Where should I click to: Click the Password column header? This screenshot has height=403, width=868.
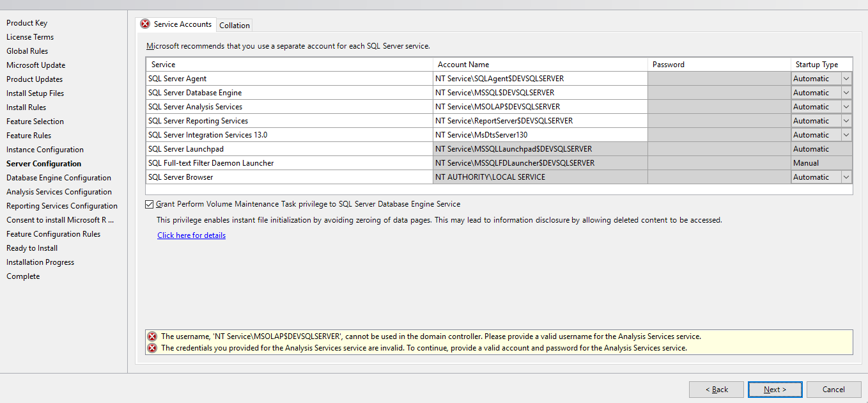[x=719, y=65]
